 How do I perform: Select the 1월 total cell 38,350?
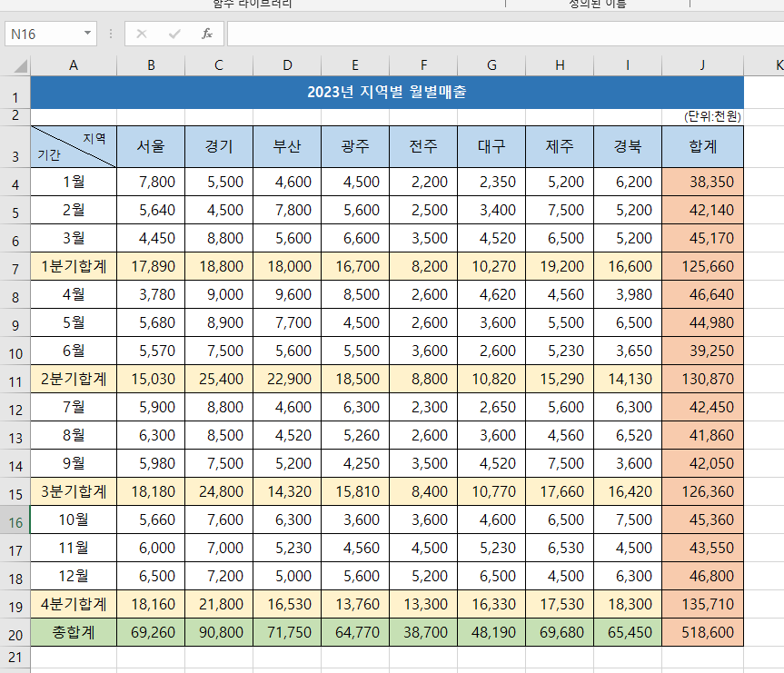click(x=702, y=182)
